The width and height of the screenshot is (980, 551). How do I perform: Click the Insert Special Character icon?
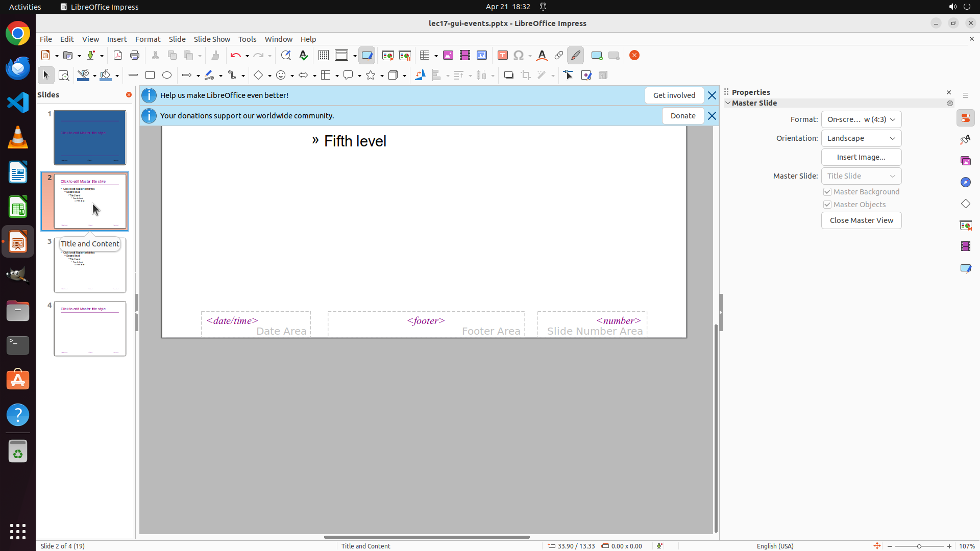coord(519,55)
